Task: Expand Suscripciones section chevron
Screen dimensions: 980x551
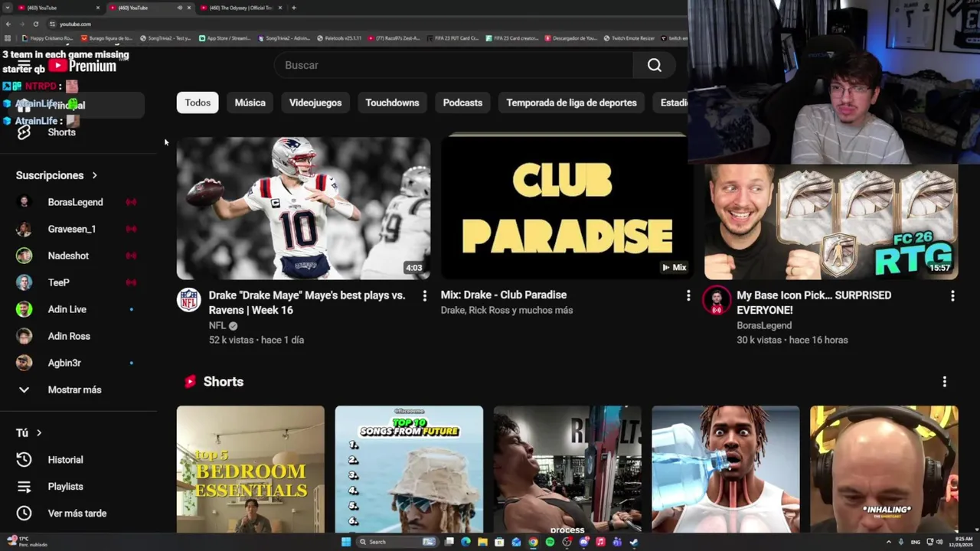Action: [x=94, y=175]
